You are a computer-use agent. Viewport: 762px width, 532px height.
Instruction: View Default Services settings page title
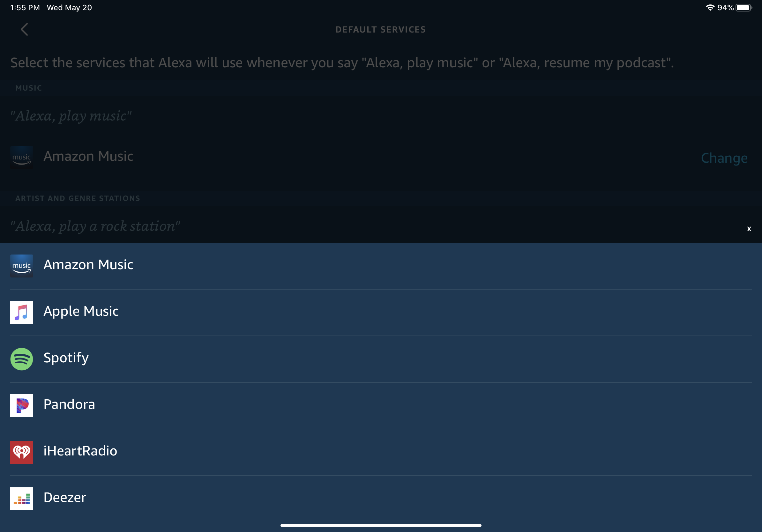click(380, 30)
